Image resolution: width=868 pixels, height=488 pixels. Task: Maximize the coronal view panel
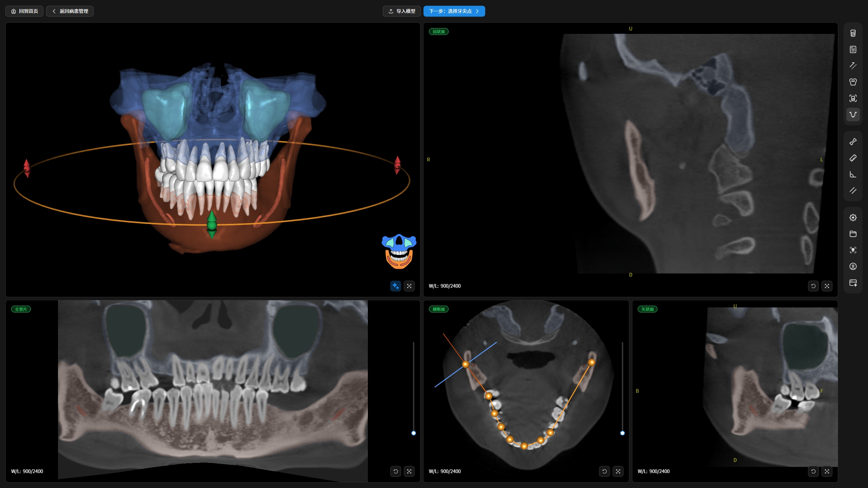(x=827, y=286)
